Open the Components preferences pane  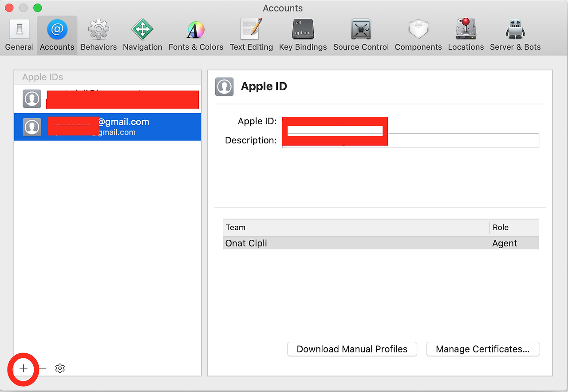pyautogui.click(x=418, y=36)
